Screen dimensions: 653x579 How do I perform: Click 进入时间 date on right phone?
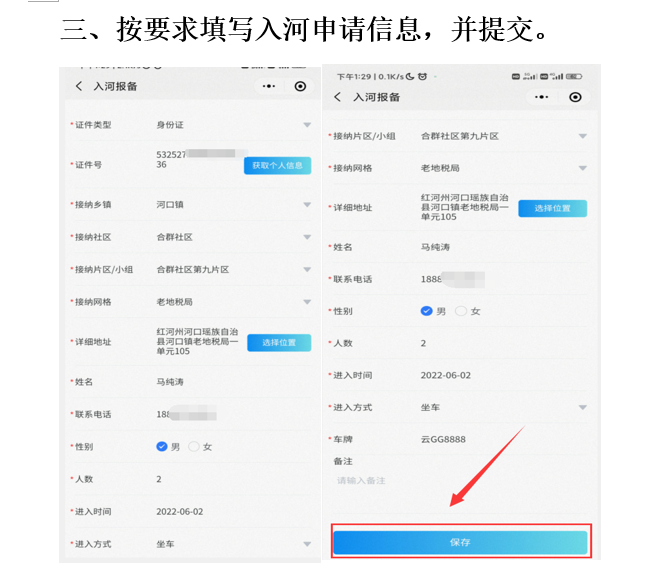[x=446, y=375]
